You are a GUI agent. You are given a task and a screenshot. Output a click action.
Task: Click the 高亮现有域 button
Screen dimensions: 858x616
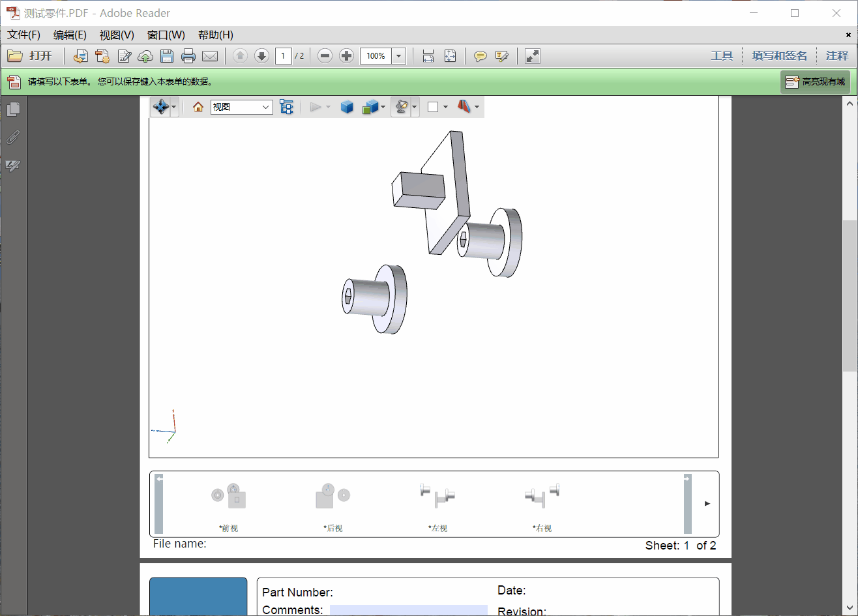point(815,82)
